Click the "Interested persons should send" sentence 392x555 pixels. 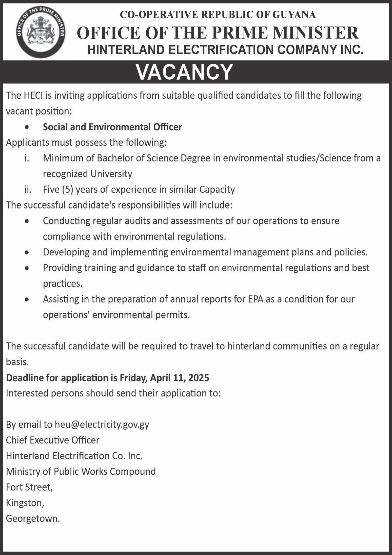tap(113, 393)
